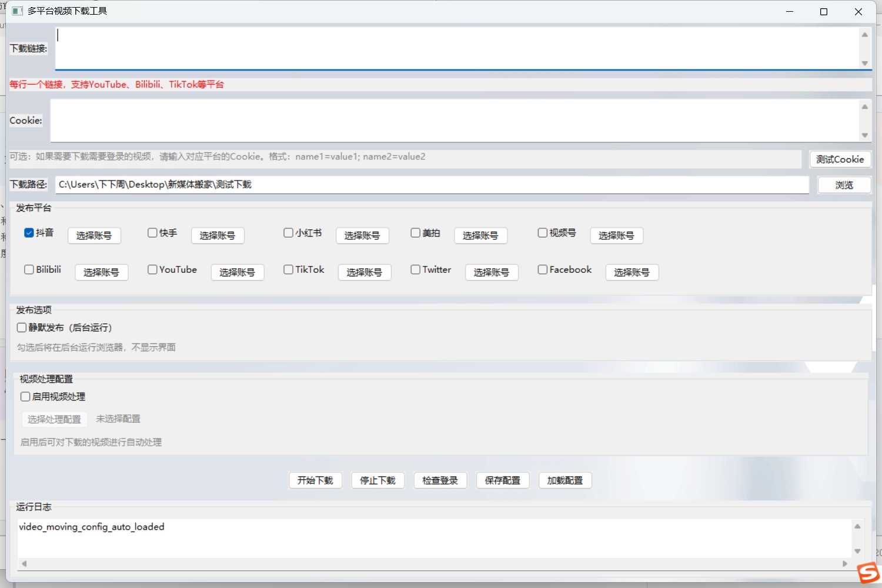Click 选择账号 button for 快手

pyautogui.click(x=218, y=236)
